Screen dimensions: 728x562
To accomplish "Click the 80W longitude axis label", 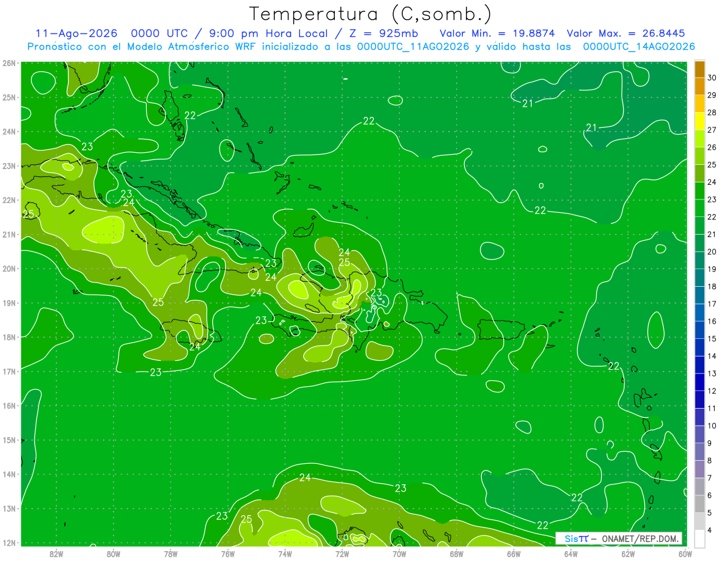I will [113, 554].
